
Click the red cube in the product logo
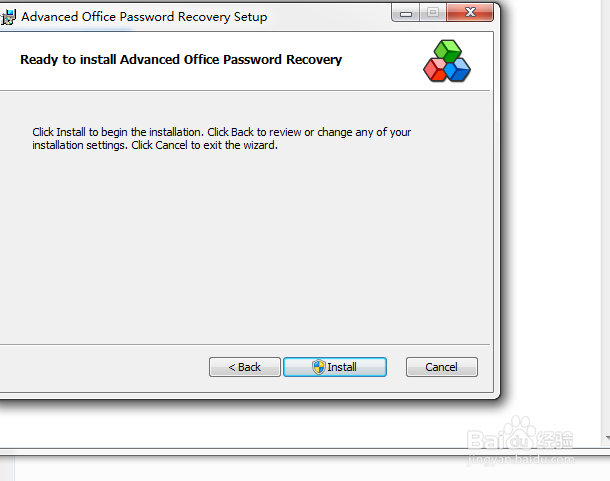435,70
